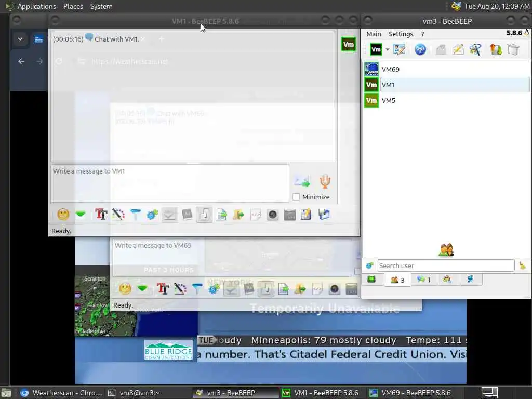Click greyed envelope icon in BeeBEEP toolbar

pos(441,49)
